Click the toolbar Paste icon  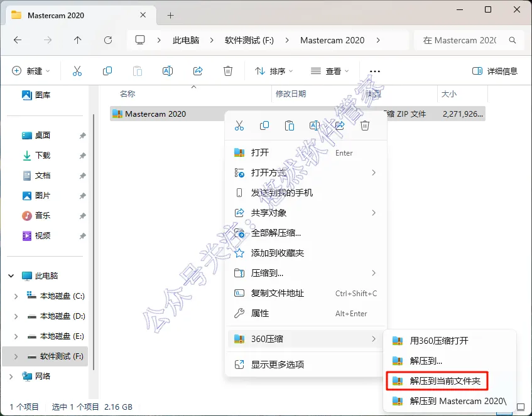[138, 71]
